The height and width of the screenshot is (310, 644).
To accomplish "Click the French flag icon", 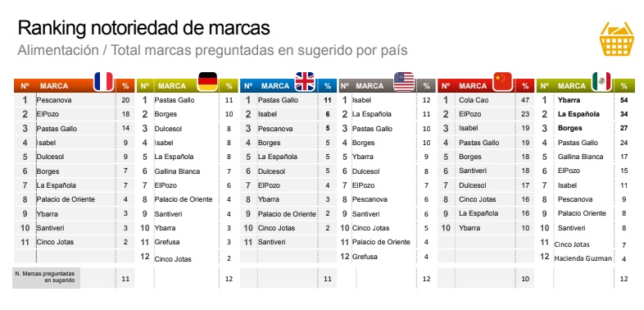I will coord(103,81).
